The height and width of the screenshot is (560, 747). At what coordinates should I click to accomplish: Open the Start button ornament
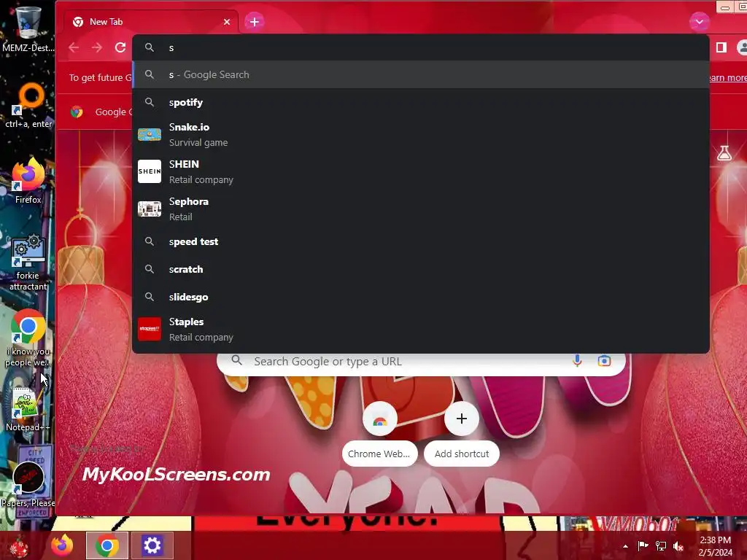pos(19,546)
